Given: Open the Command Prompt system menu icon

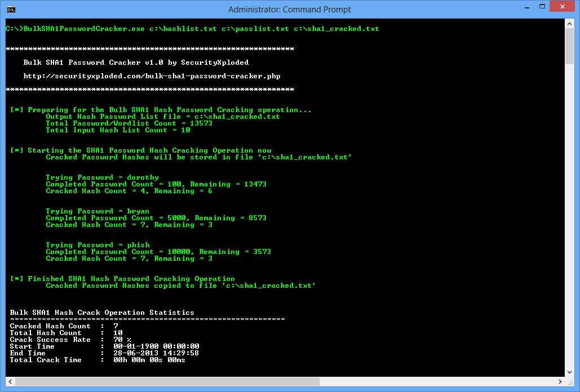Looking at the screenshot, I should point(11,10).
